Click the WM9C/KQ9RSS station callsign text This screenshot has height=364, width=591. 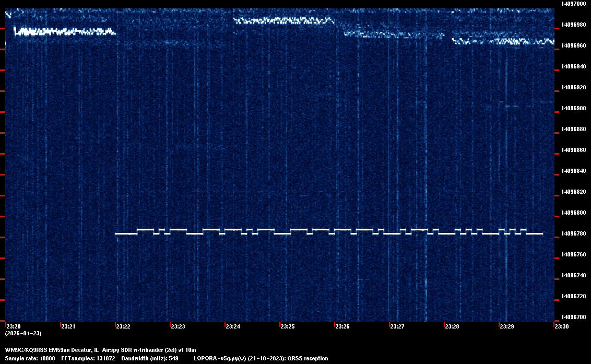tap(26, 349)
